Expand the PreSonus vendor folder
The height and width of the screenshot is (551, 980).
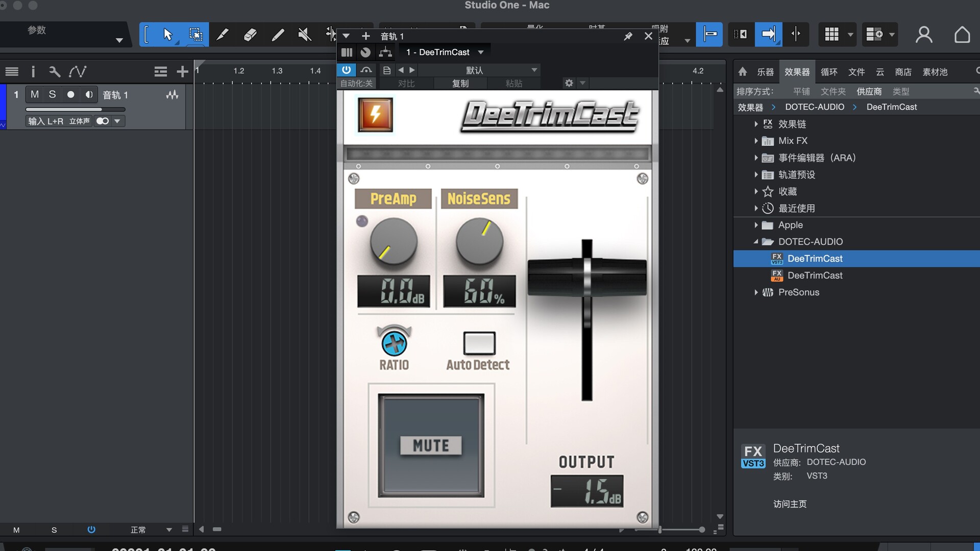point(756,292)
